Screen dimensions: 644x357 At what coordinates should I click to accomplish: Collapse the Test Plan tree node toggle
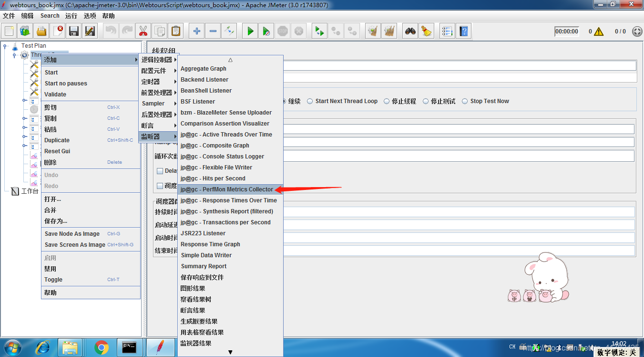[x=5, y=46]
